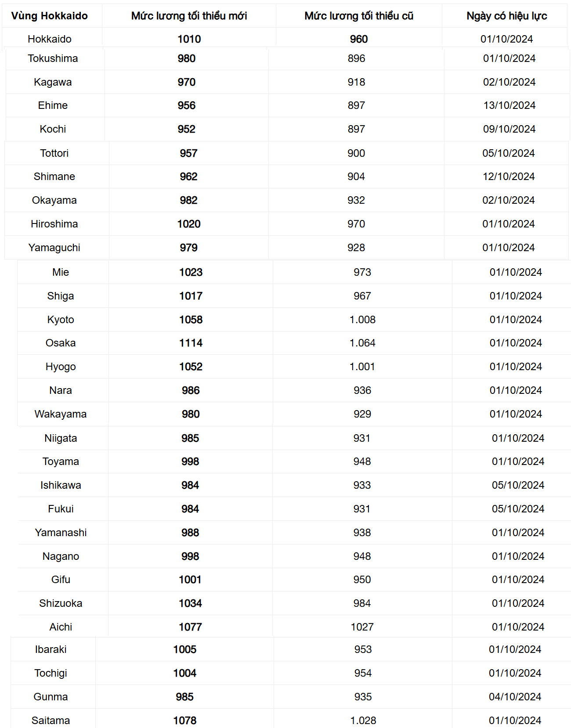The image size is (571, 728).
Task: Select Shimane's effective date 12/10/2024
Action: (508, 177)
